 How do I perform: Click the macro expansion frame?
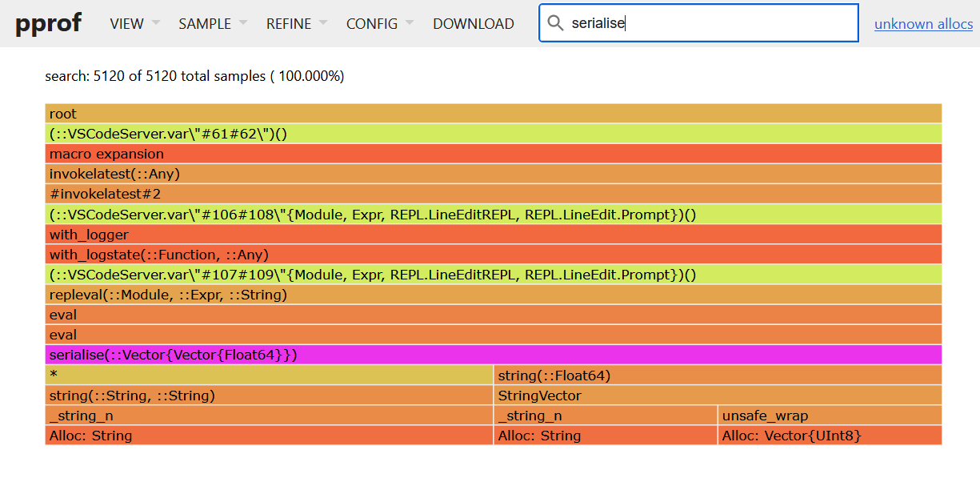[493, 154]
